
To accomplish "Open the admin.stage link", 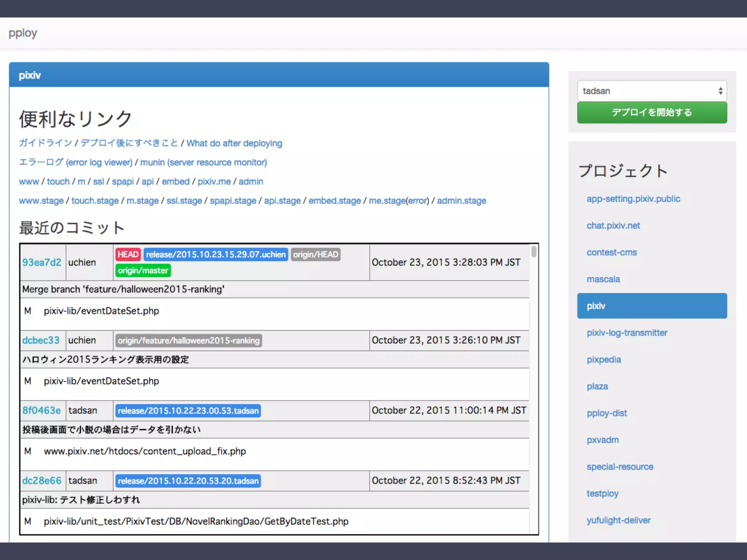I will click(461, 201).
